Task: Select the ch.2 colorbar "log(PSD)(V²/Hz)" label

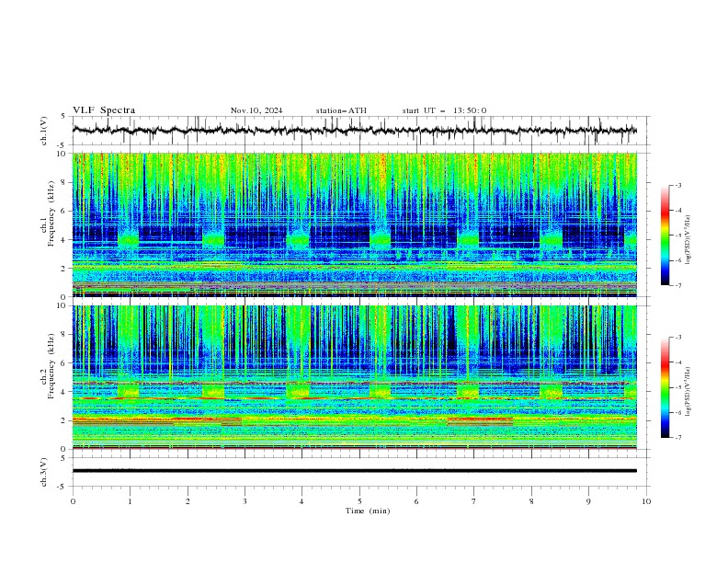Action: tap(688, 392)
